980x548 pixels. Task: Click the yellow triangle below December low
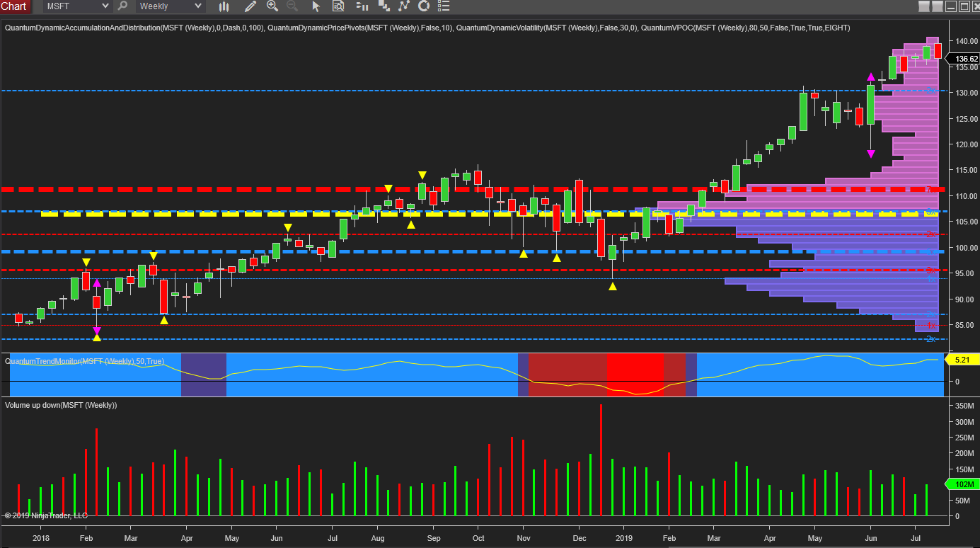613,286
